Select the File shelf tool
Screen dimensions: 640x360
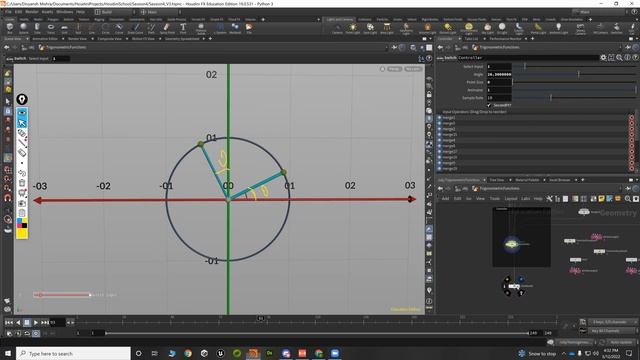(249, 28)
